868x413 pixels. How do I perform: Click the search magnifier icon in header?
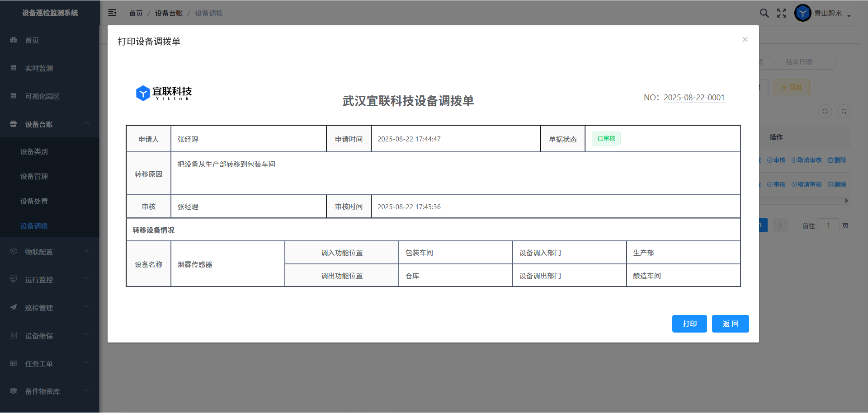click(764, 13)
